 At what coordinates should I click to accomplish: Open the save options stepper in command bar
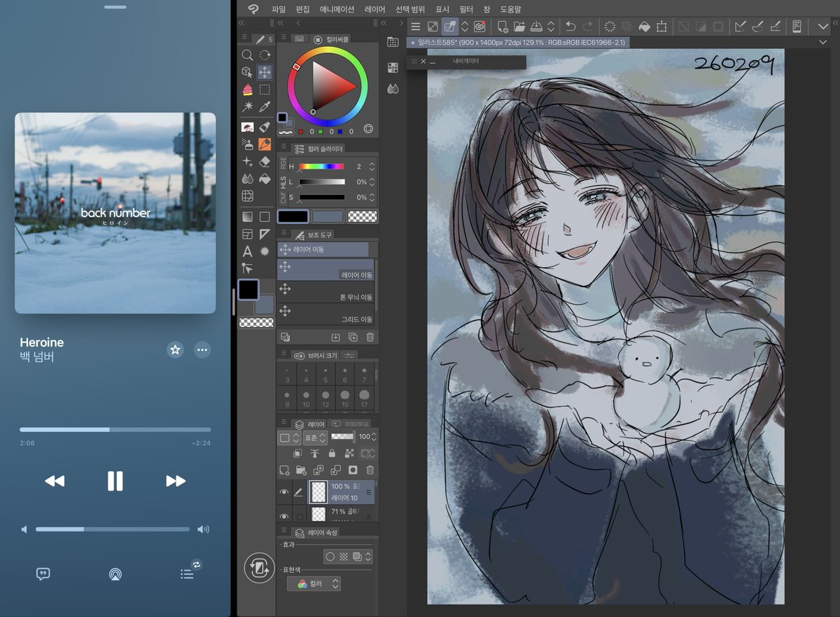(x=551, y=27)
